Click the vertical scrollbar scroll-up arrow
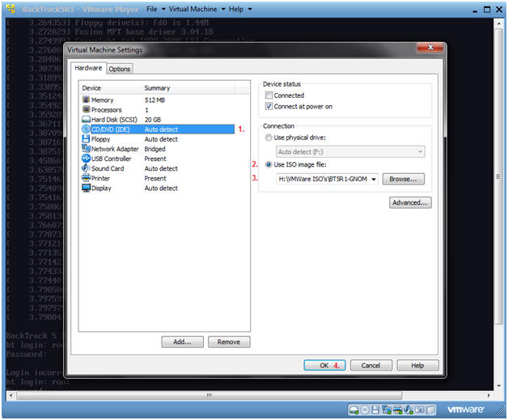This screenshot has width=508, height=420. pos(498,24)
